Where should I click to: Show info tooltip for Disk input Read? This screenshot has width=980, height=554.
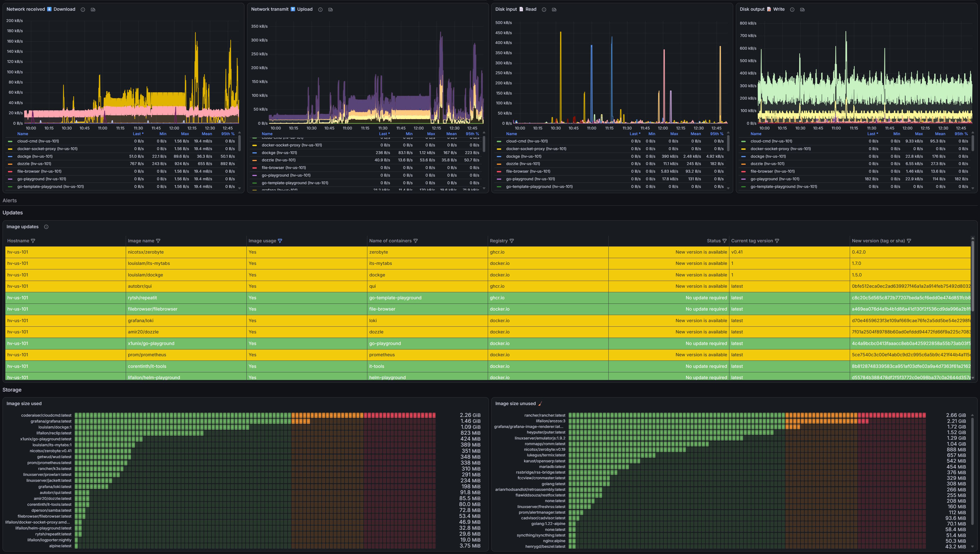click(544, 10)
